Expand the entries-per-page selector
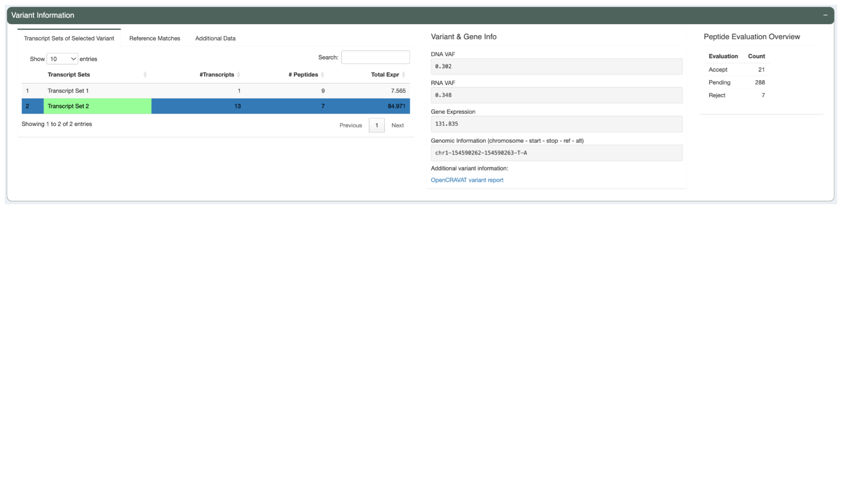 click(62, 58)
